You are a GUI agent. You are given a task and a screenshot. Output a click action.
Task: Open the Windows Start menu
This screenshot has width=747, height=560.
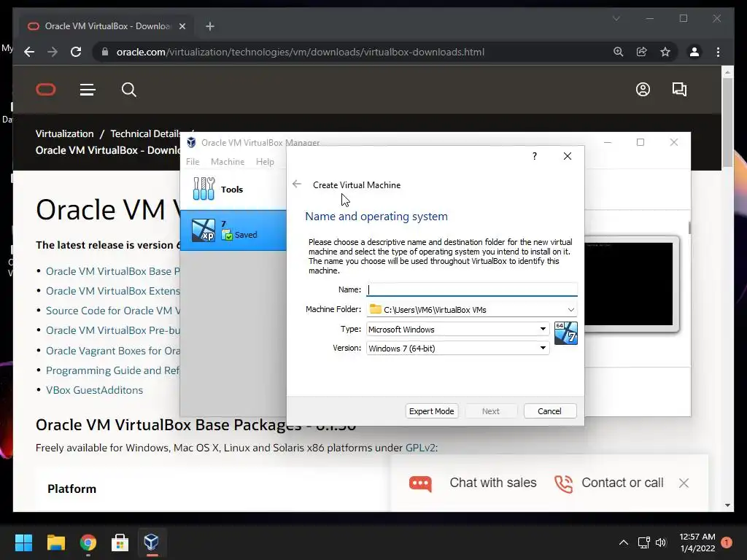coord(24,542)
